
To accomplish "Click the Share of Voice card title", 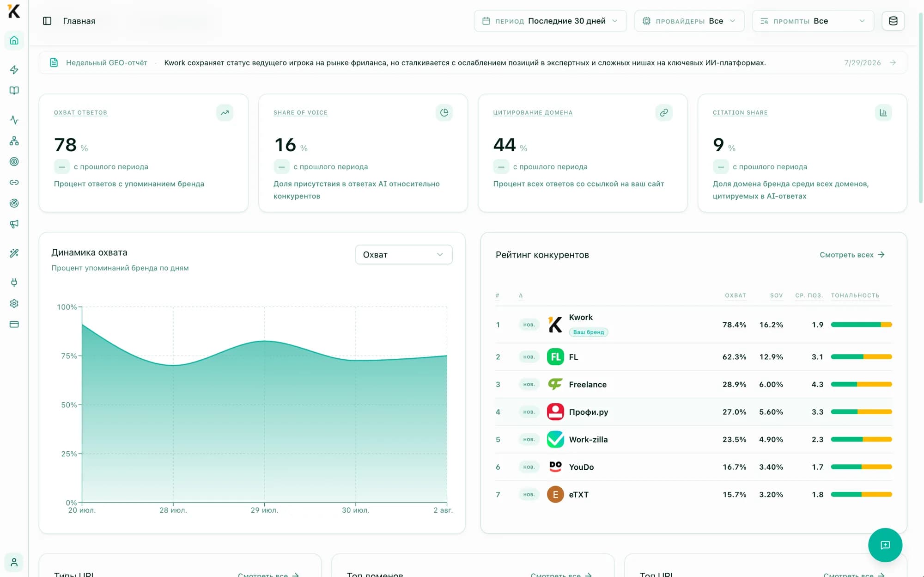I will (x=300, y=112).
